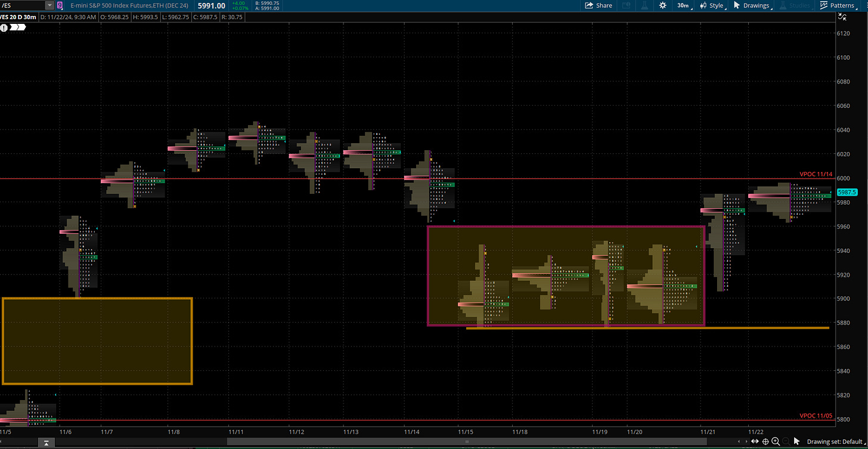
Task: Click the candlestick Style icon
Action: [x=703, y=5]
